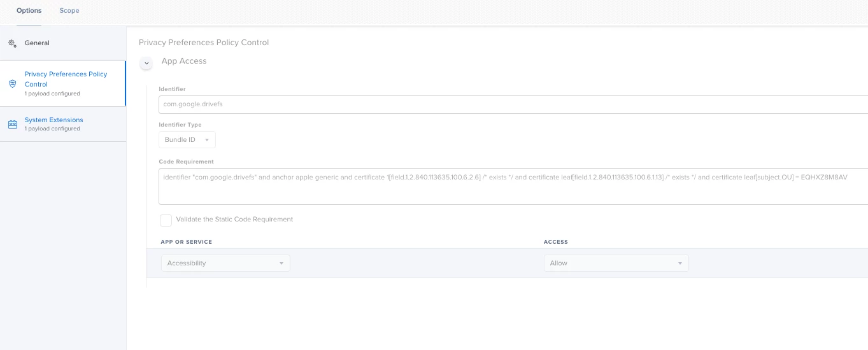
Task: Click the ACCESS column header
Action: coord(556,242)
